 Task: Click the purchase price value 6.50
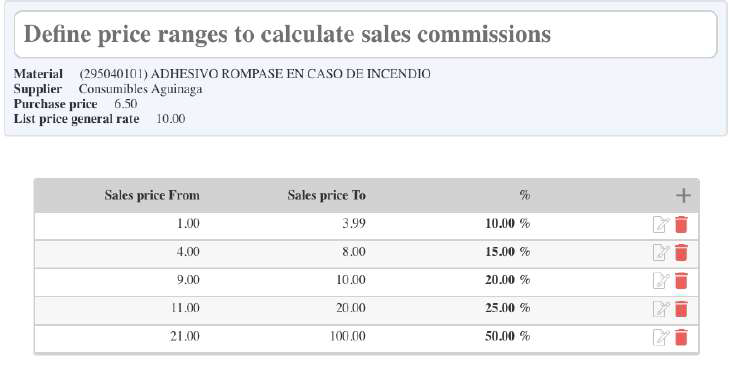click(x=126, y=104)
